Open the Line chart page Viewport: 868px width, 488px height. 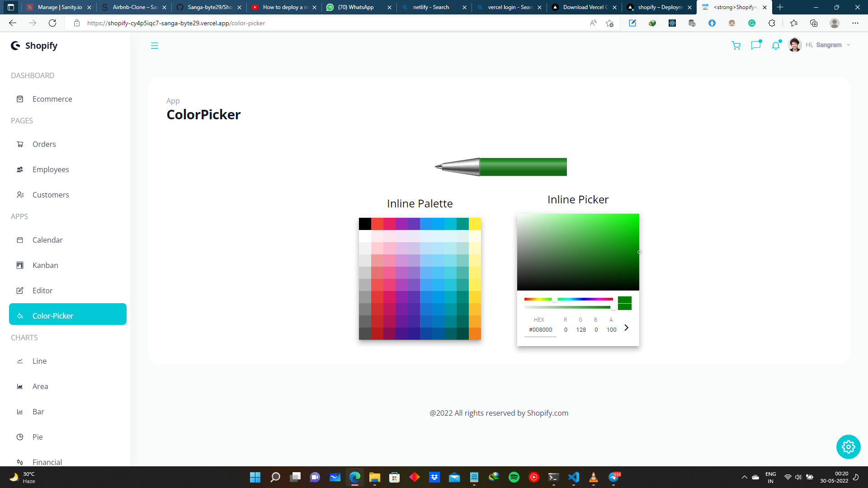coord(39,361)
